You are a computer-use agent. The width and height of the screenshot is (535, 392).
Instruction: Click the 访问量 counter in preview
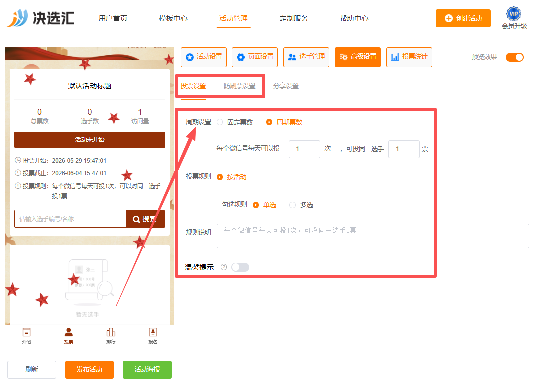pos(140,116)
